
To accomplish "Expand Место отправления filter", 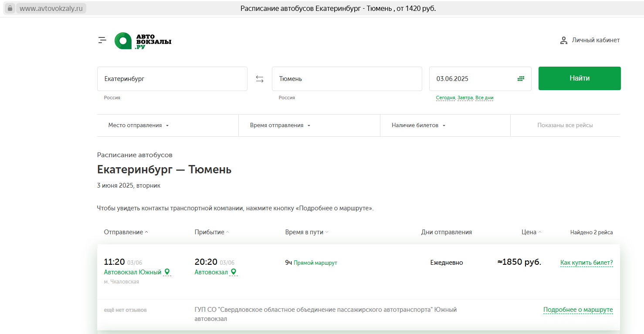I will coord(138,125).
